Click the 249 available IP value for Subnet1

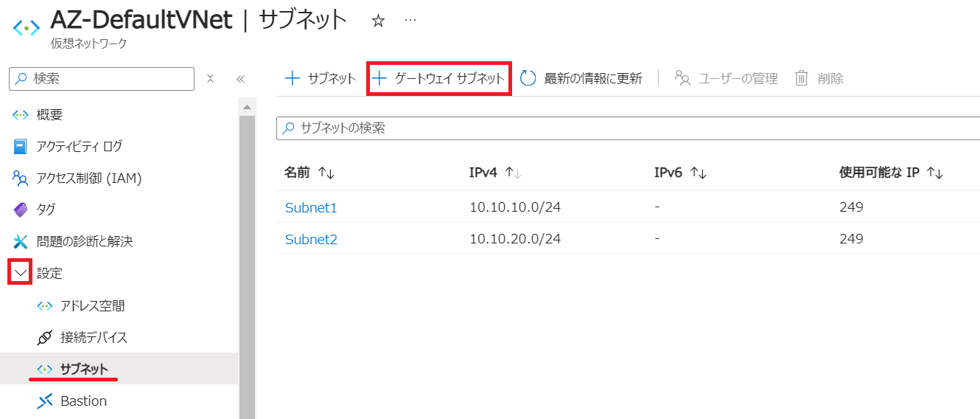pyautogui.click(x=851, y=207)
